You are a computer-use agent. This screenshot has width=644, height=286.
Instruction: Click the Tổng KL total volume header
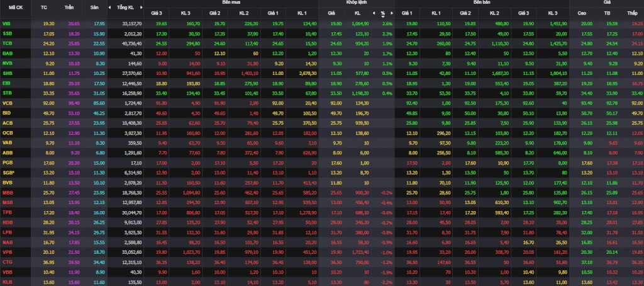(x=125, y=8)
